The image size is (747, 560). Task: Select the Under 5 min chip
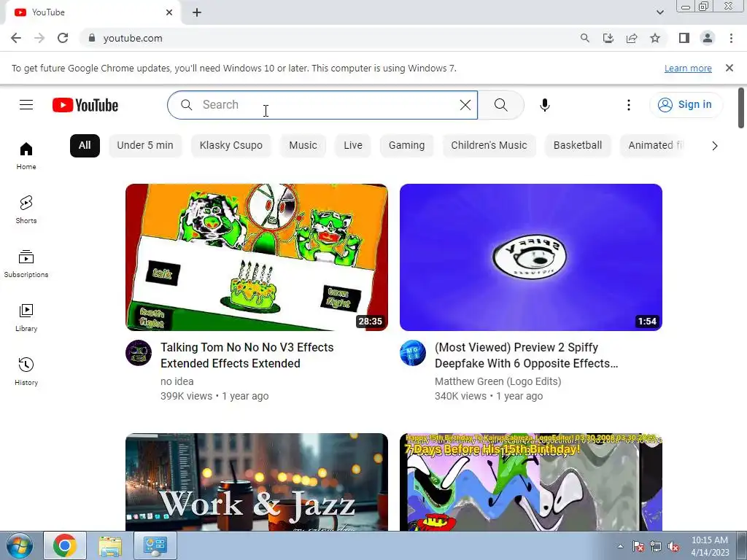145,146
